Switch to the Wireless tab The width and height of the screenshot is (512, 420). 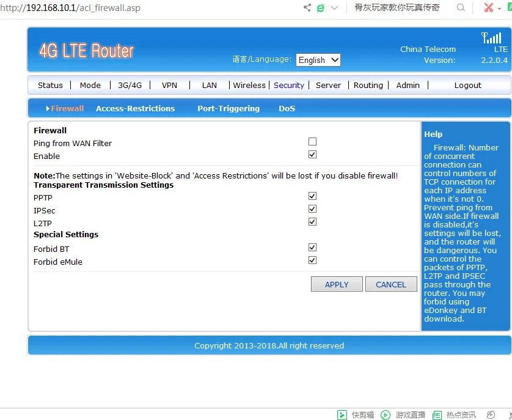click(249, 85)
